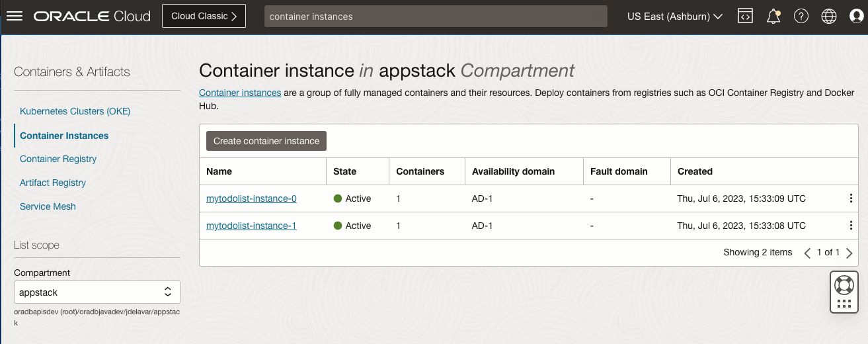
Task: Open the mytodolist-instance-1 link
Action: click(x=251, y=226)
